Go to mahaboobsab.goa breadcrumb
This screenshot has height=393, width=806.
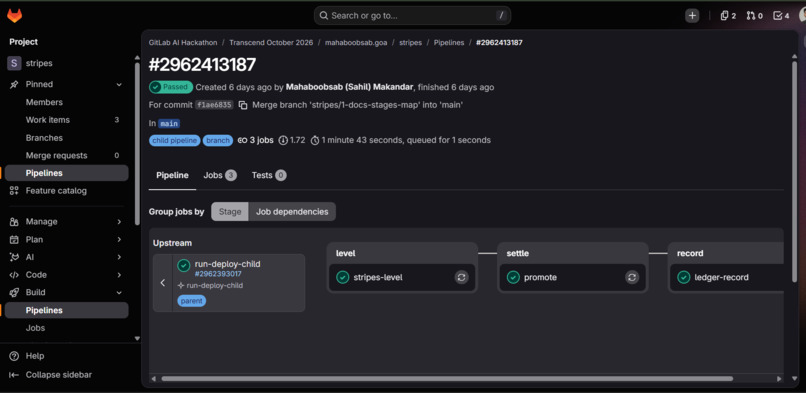click(x=356, y=43)
